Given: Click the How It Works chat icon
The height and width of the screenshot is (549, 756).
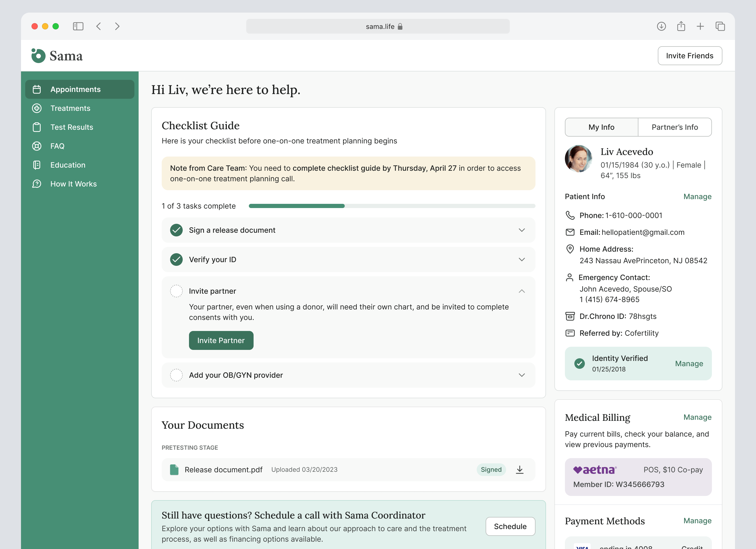Looking at the screenshot, I should coord(37,184).
